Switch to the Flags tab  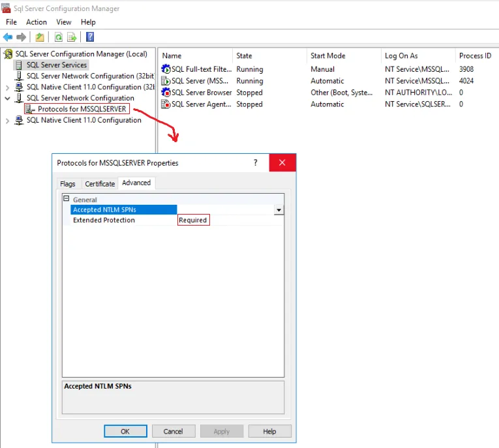67,184
